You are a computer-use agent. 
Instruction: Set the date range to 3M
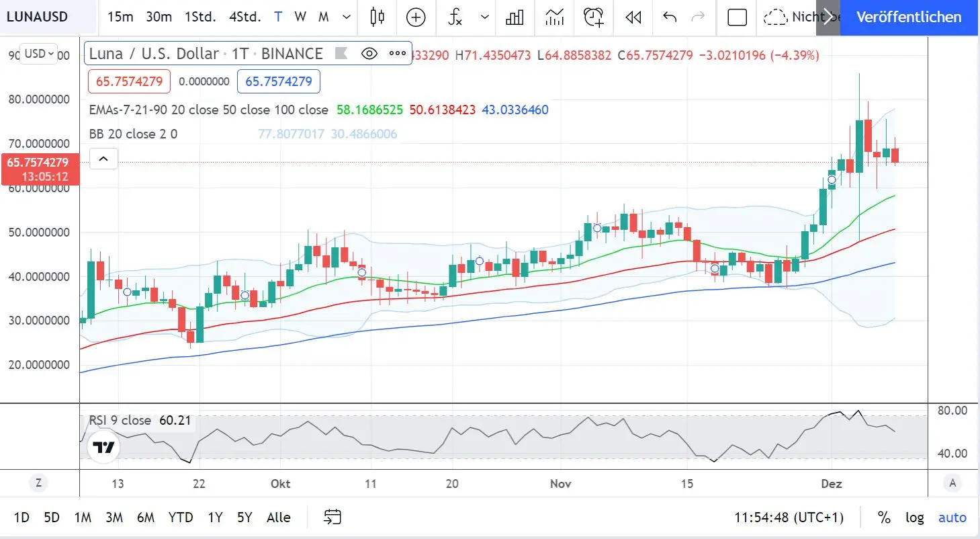tap(114, 517)
